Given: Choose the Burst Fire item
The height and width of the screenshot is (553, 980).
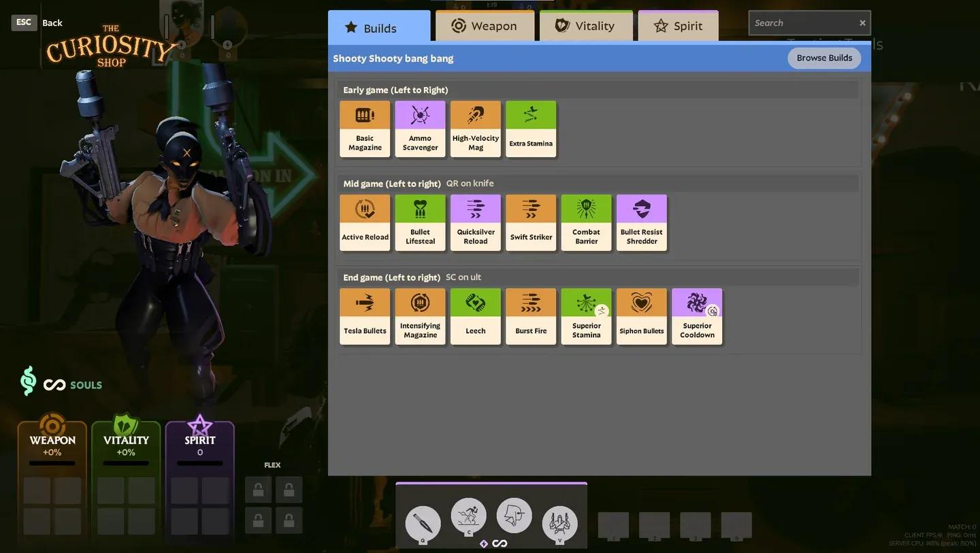Looking at the screenshot, I should pos(531,317).
